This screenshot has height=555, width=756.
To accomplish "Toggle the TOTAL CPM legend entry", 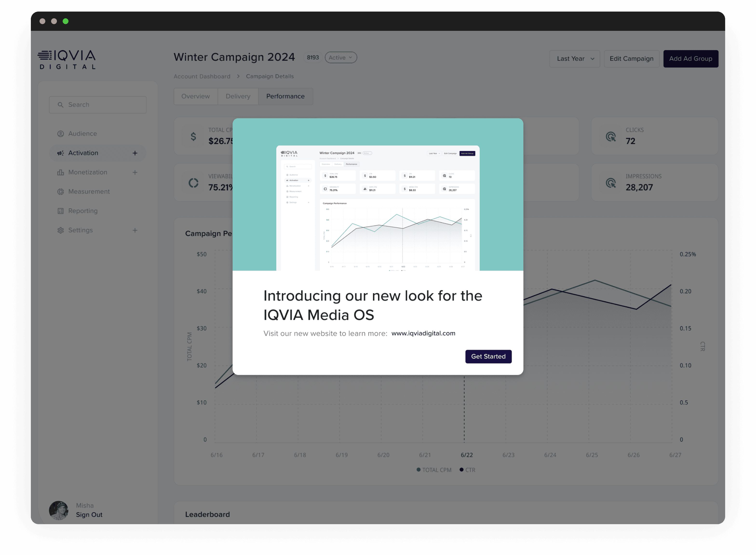I will (434, 470).
